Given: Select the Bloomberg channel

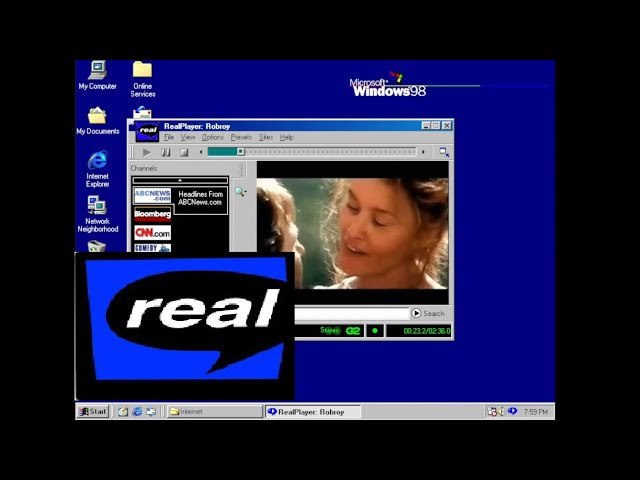Looking at the screenshot, I should pyautogui.click(x=153, y=214).
